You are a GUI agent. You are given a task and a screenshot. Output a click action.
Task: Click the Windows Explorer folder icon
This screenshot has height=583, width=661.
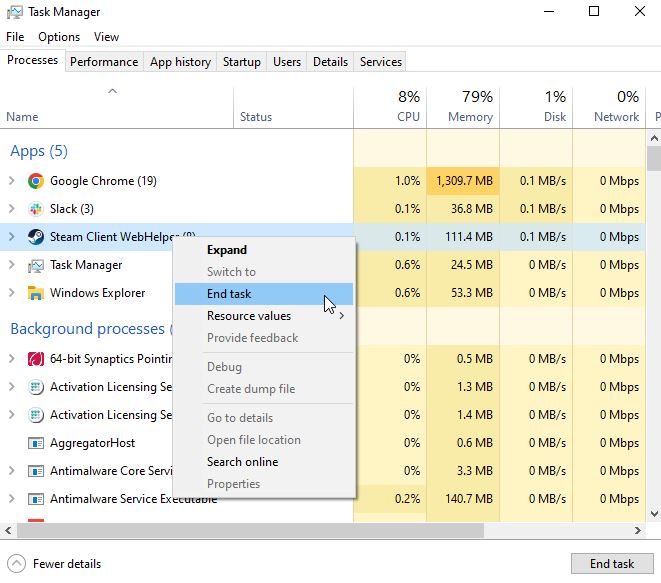[36, 293]
